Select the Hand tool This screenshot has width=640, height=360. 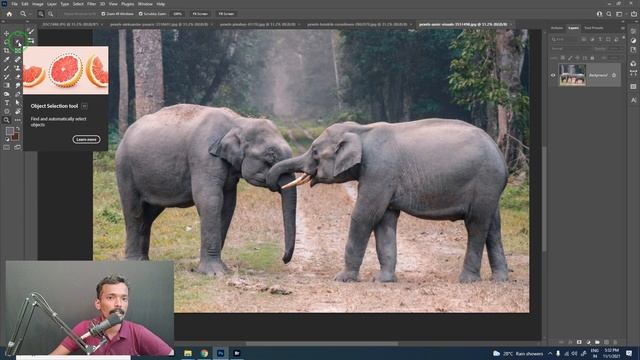pyautogui.click(x=18, y=111)
